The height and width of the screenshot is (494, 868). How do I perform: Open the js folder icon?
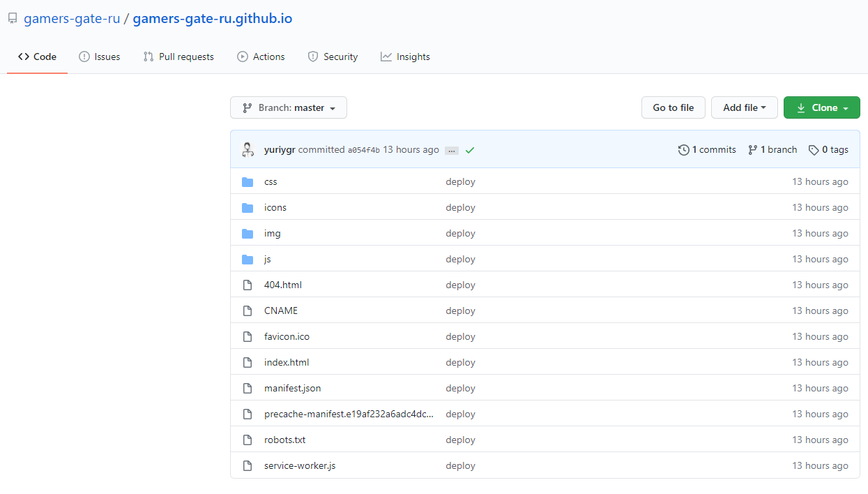tap(248, 260)
